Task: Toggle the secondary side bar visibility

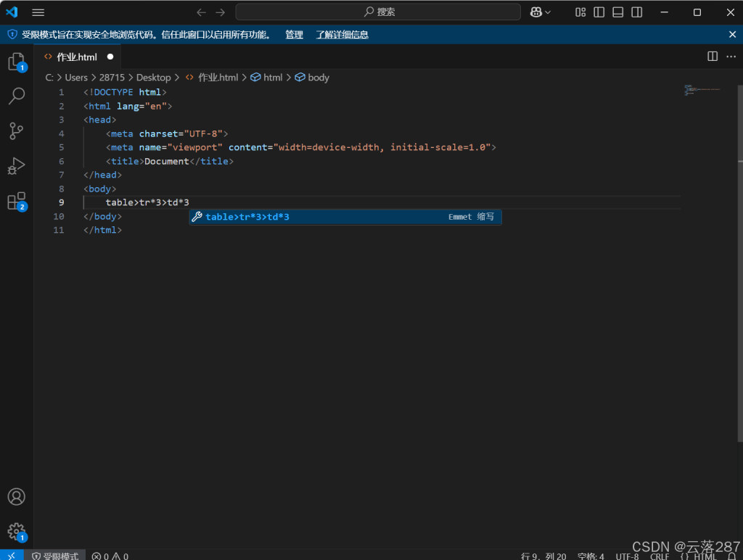Action: [637, 12]
